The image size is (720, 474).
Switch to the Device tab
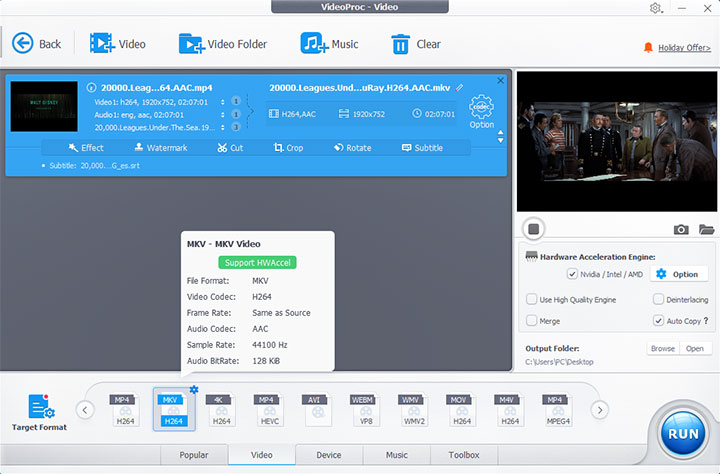coord(329,455)
